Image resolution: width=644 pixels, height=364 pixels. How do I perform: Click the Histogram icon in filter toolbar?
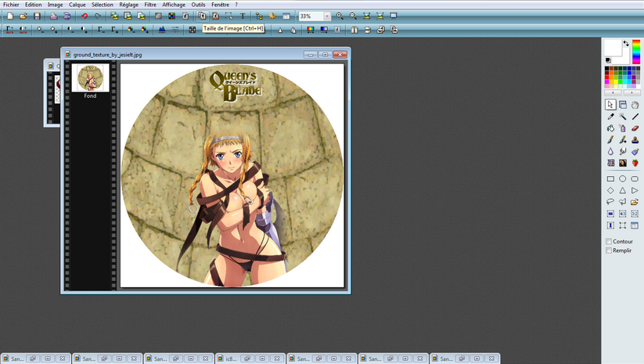pos(162,30)
